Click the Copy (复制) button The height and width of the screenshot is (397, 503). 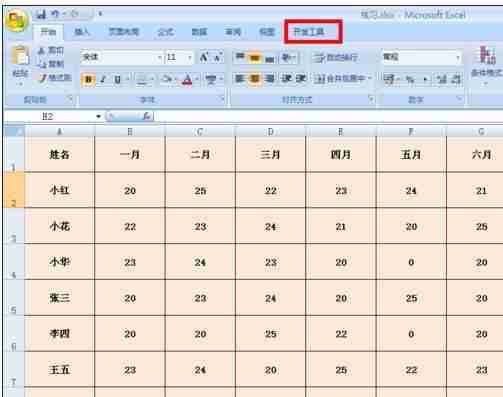click(x=51, y=64)
